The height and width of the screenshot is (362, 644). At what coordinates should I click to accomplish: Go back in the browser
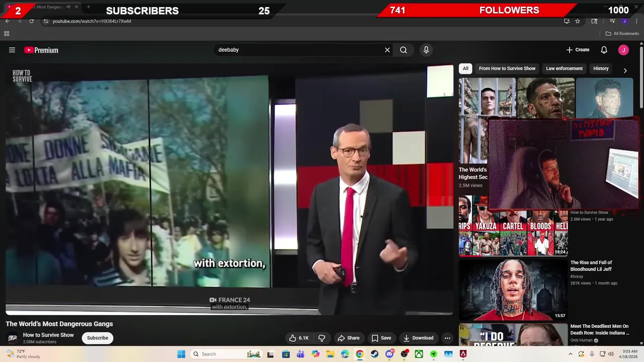pos(7,21)
